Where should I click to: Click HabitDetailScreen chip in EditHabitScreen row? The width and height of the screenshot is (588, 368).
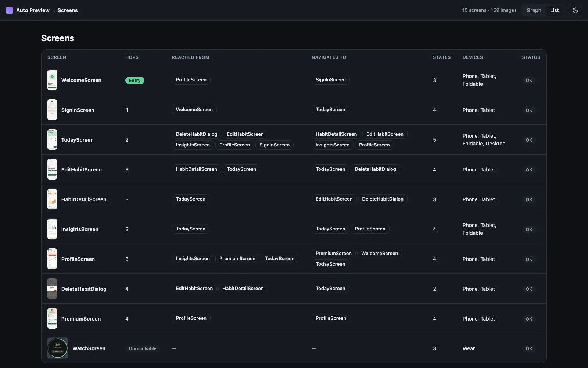[197, 169]
